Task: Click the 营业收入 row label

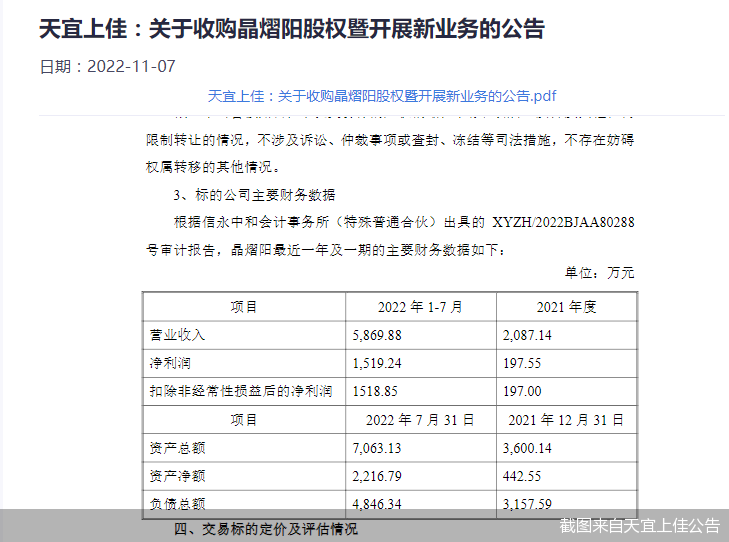Action: click(x=177, y=335)
